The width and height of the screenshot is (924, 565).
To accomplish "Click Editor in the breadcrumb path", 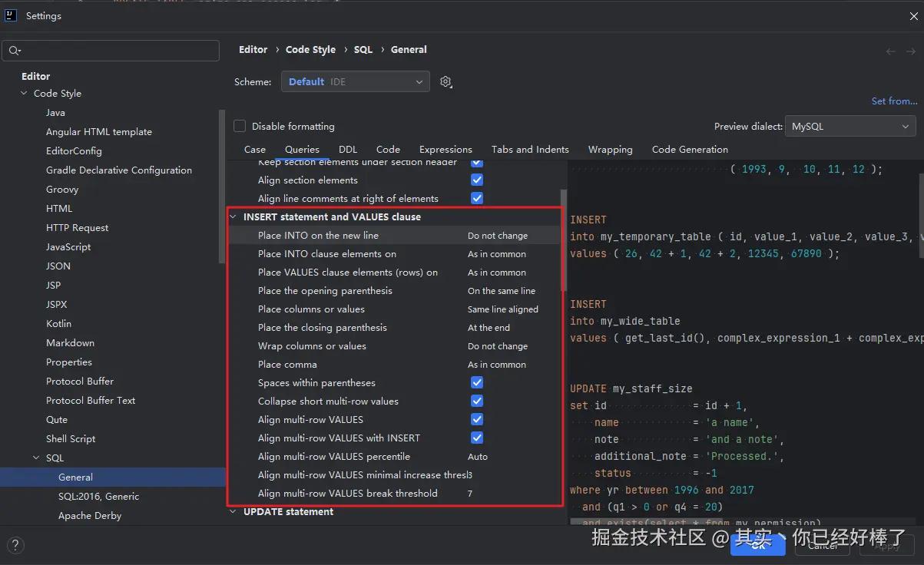I will click(x=253, y=50).
